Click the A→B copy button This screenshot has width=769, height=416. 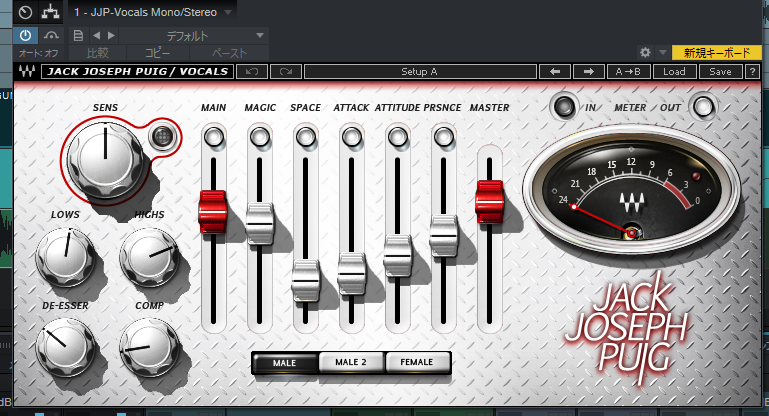pos(629,72)
